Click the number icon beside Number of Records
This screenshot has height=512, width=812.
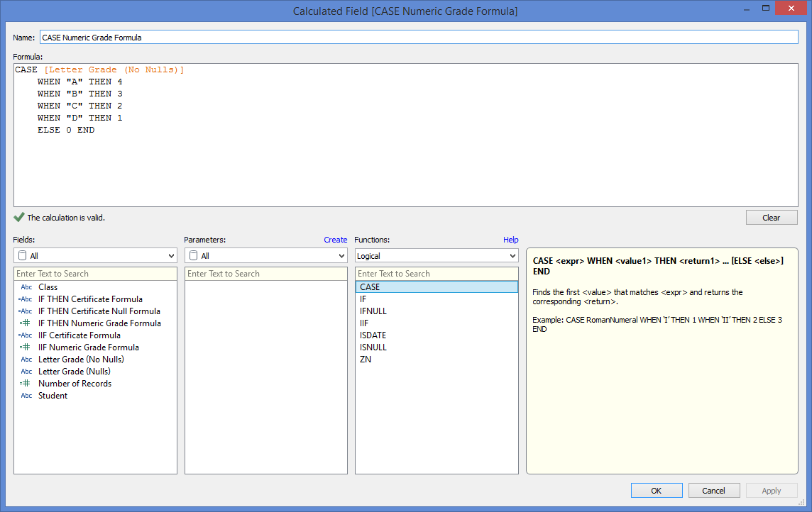click(x=26, y=384)
